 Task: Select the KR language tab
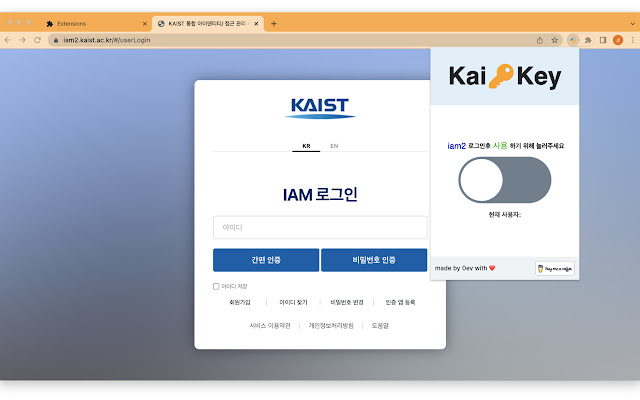tap(306, 146)
